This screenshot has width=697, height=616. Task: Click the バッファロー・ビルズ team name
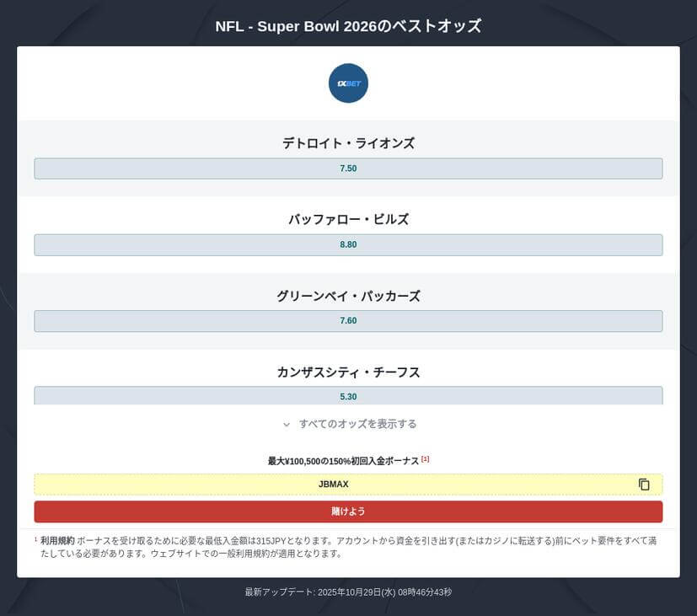tap(348, 218)
